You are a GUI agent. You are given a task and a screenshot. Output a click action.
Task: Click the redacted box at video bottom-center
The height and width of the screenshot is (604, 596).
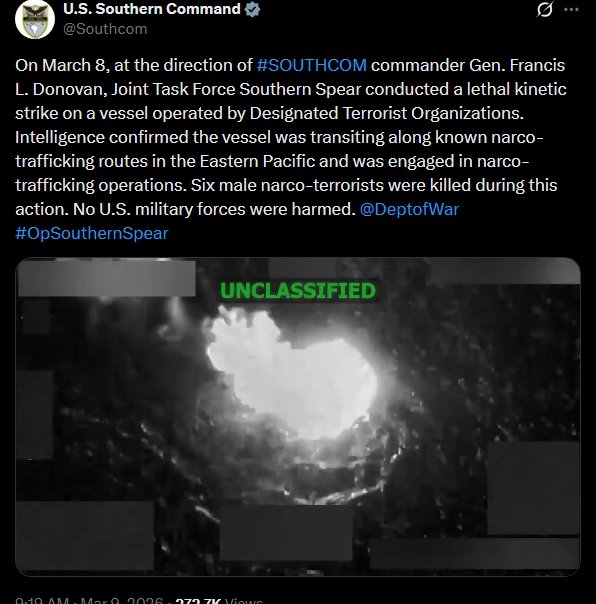click(x=286, y=533)
